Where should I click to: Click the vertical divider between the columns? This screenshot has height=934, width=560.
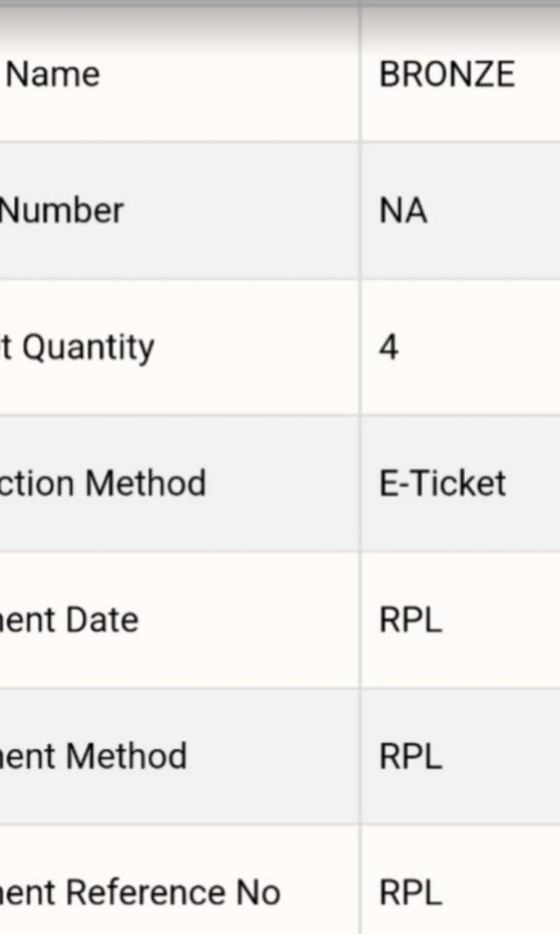360,415
